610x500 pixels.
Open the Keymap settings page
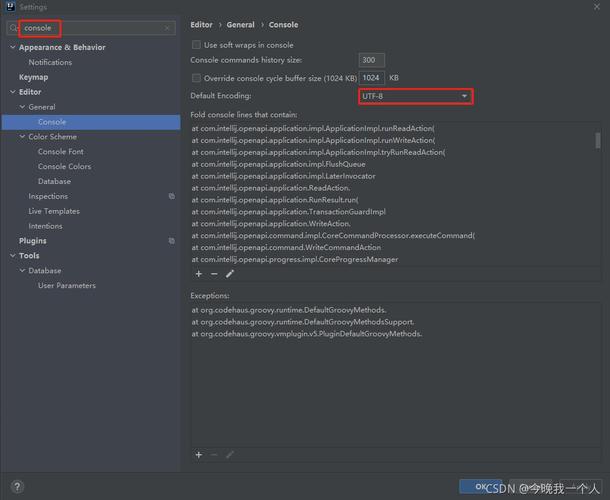[x=34, y=77]
